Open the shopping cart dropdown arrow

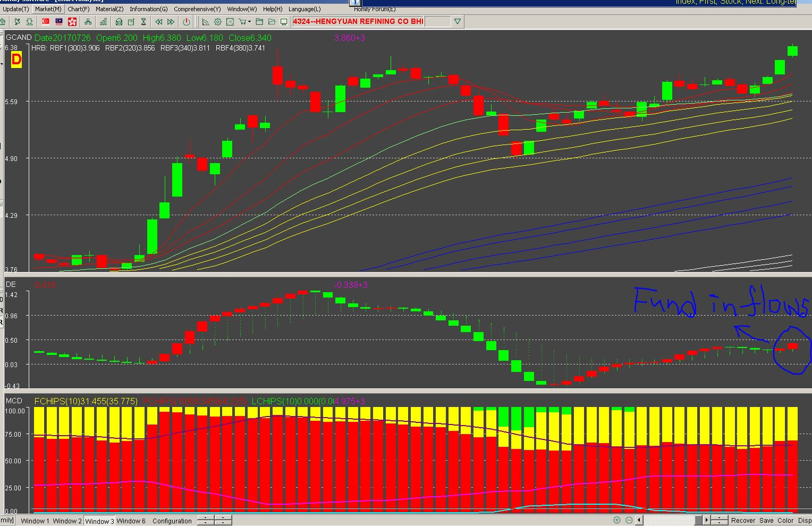pyautogui.click(x=250, y=22)
